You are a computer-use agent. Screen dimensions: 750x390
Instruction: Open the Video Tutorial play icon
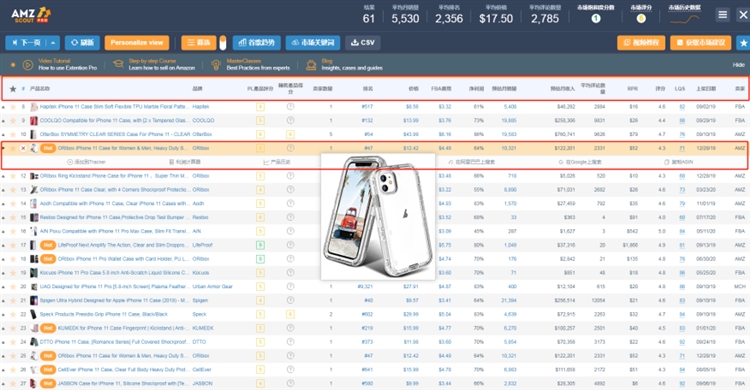[28, 64]
